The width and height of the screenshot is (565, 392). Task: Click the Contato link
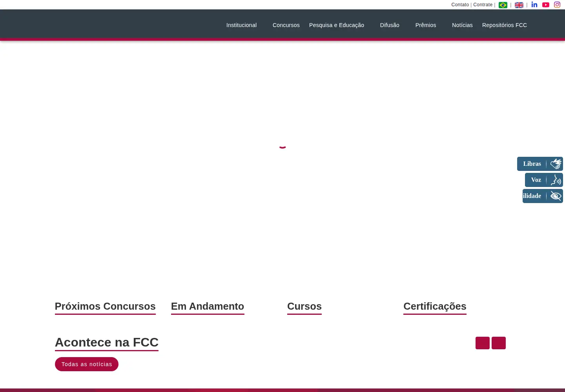(460, 5)
